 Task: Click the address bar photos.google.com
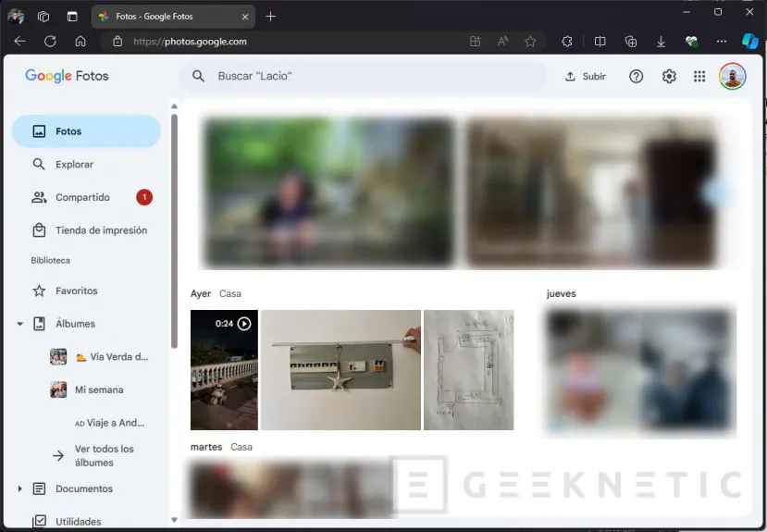190,42
